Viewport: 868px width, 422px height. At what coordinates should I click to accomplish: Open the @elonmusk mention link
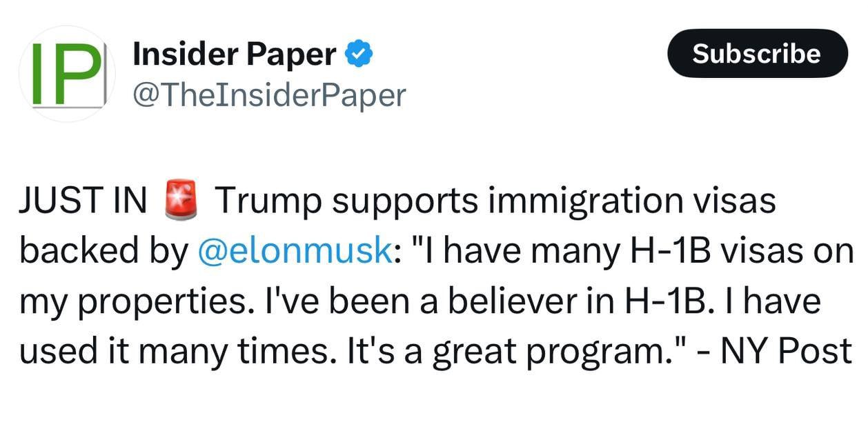click(x=294, y=250)
